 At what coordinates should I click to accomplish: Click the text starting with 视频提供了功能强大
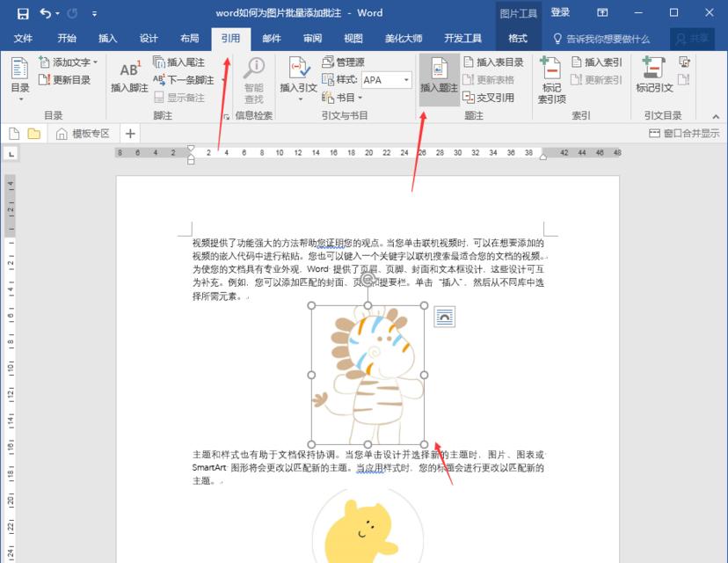(368, 269)
